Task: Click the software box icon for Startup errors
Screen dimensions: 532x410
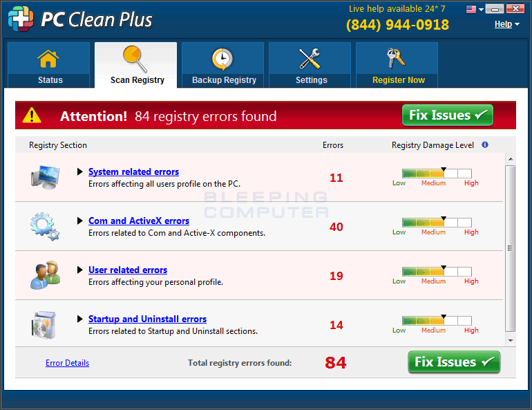Action: (44, 325)
